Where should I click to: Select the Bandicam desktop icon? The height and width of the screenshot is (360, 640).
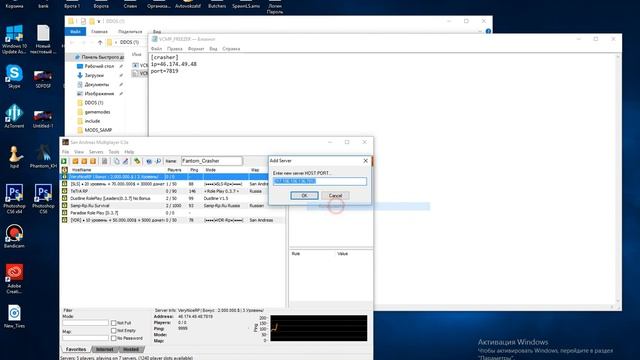pyautogui.click(x=14, y=236)
